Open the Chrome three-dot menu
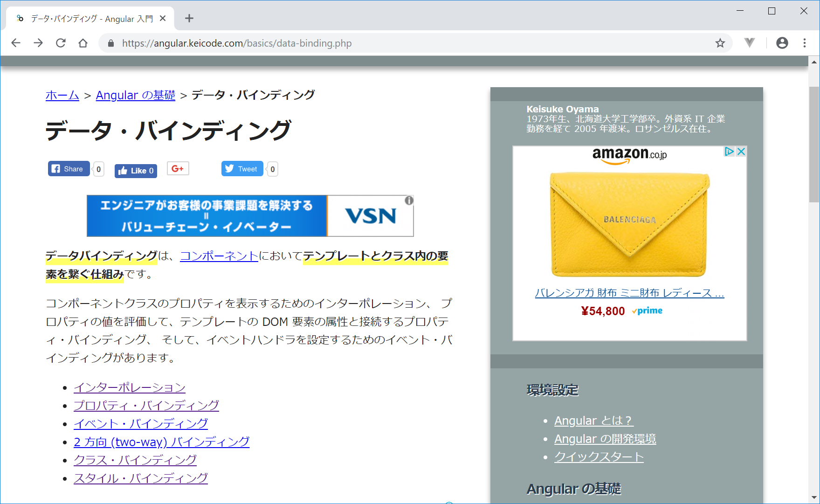Screen dimensions: 820x504 tap(805, 43)
